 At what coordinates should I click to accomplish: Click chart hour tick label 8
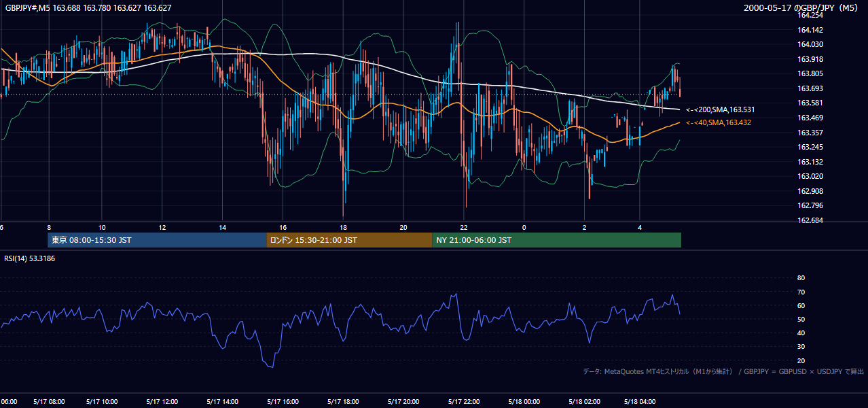[49, 227]
